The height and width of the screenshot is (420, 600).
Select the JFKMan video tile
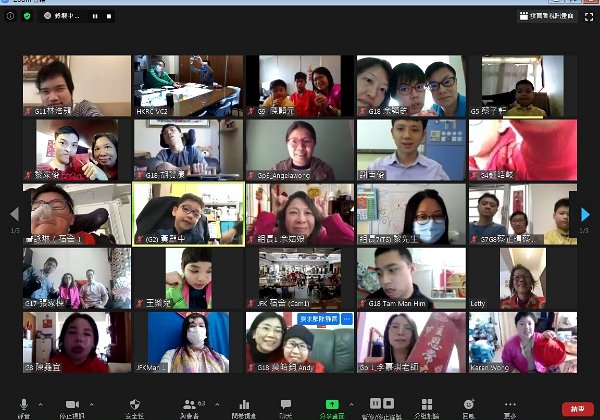pyautogui.click(x=188, y=342)
